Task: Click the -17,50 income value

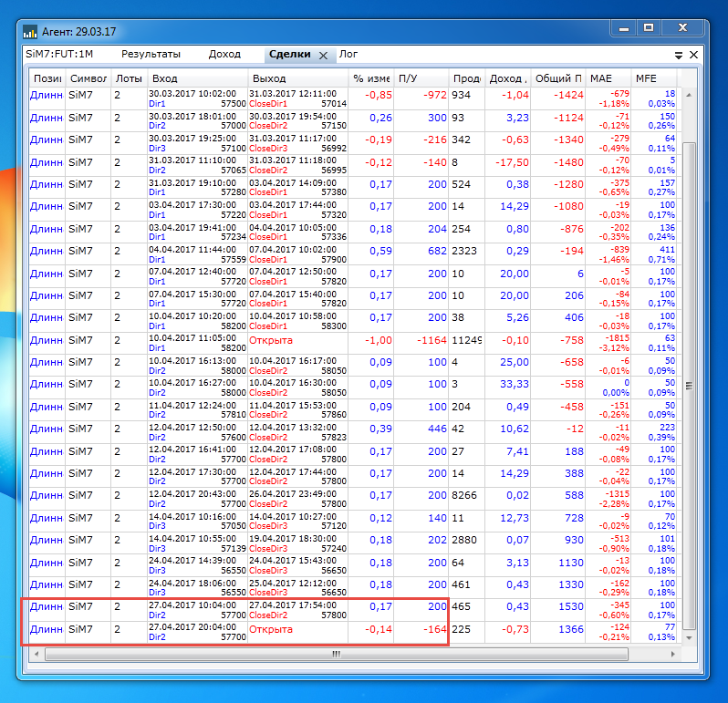Action: [x=512, y=162]
